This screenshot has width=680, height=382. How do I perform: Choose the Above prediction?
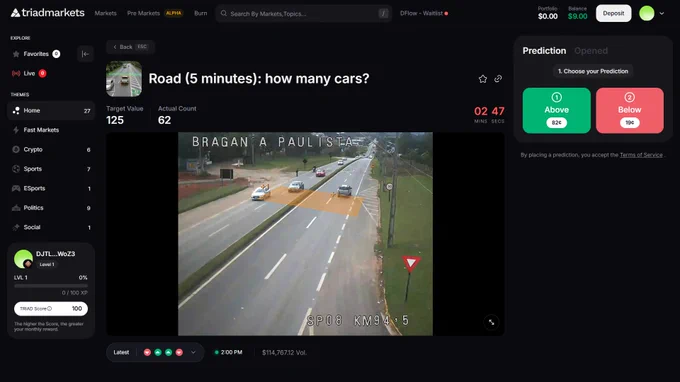pos(556,111)
